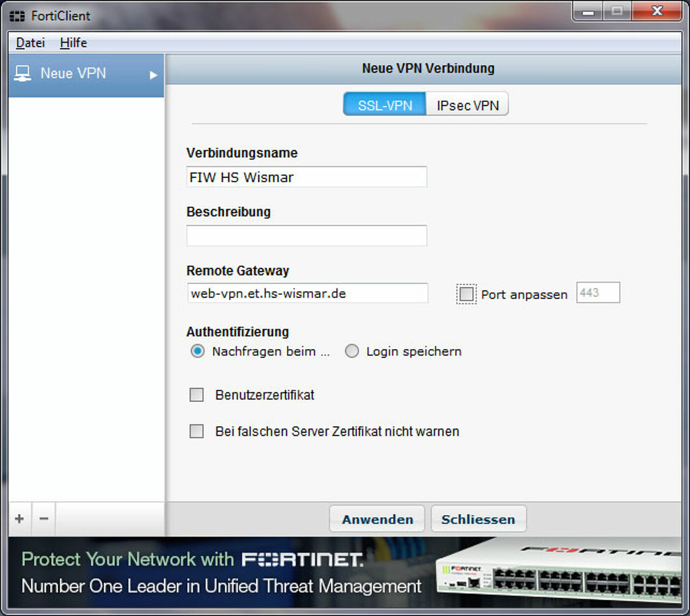Expand the Neue VPN arrow
Image resolution: width=690 pixels, height=616 pixels.
pyautogui.click(x=153, y=75)
